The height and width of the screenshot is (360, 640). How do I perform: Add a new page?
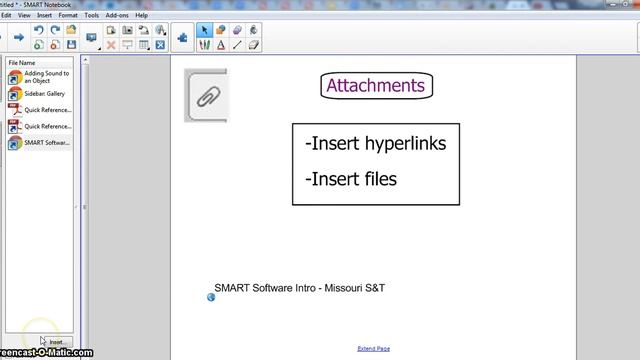pyautogui.click(x=39, y=45)
